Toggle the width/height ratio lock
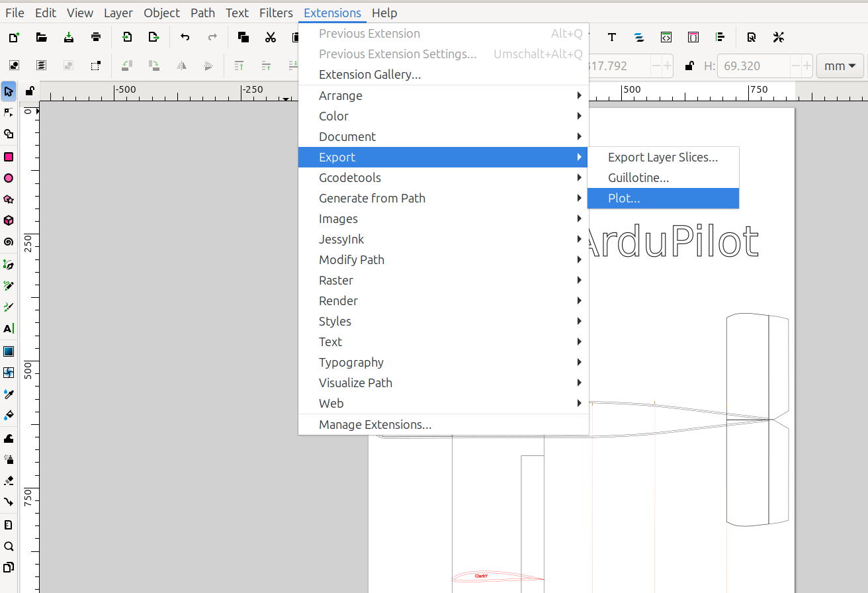 [x=689, y=66]
